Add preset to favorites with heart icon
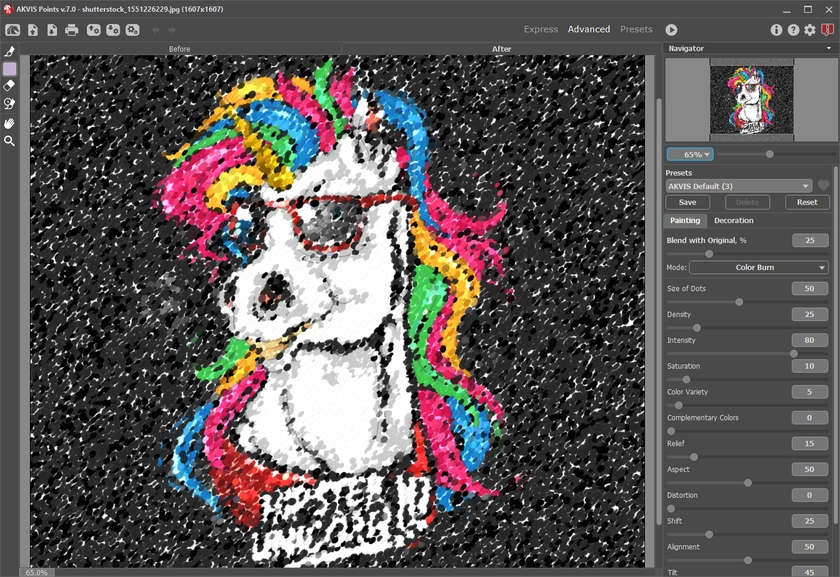840x577 pixels. click(824, 186)
